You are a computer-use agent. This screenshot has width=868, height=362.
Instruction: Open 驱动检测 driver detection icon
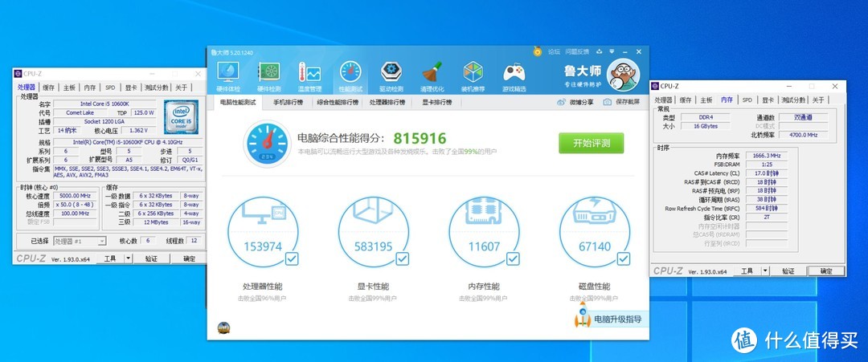[x=391, y=72]
